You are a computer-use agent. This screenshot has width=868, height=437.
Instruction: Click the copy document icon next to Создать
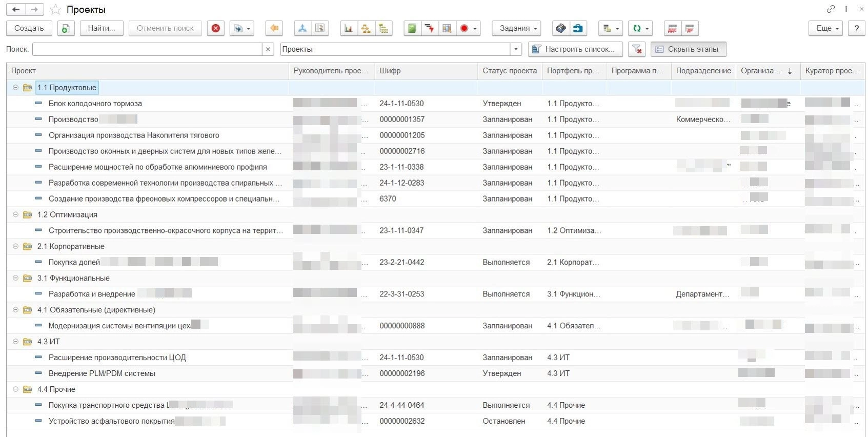tap(66, 29)
